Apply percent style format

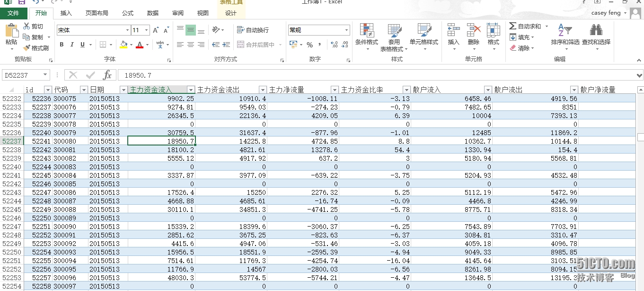(x=309, y=45)
